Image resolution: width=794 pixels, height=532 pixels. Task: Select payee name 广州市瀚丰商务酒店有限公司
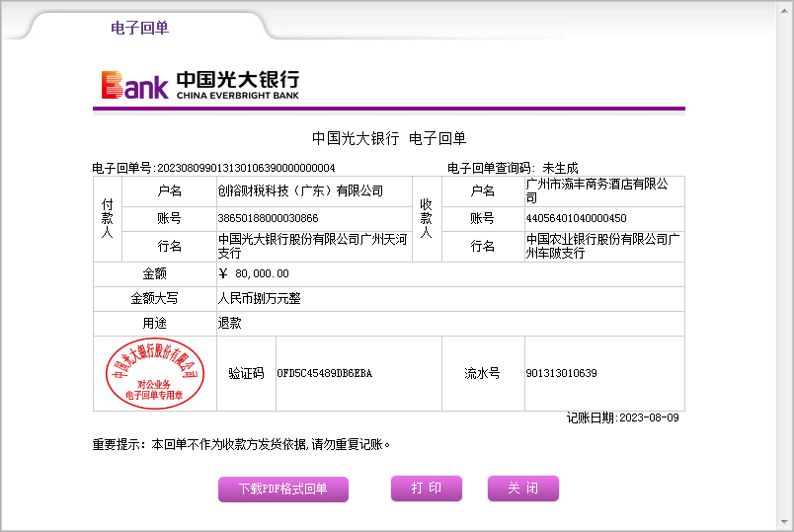(x=596, y=191)
